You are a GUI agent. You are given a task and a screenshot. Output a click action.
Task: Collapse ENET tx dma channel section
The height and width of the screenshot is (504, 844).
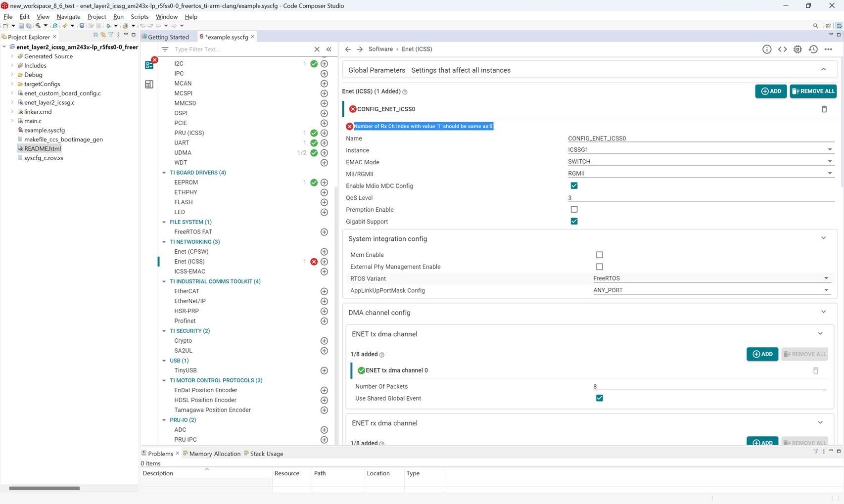tap(820, 334)
